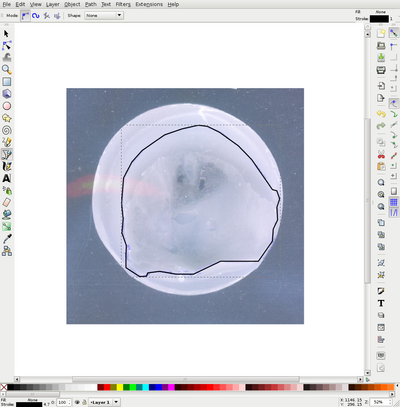
Task: Click the Print icon
Action: click(381, 70)
